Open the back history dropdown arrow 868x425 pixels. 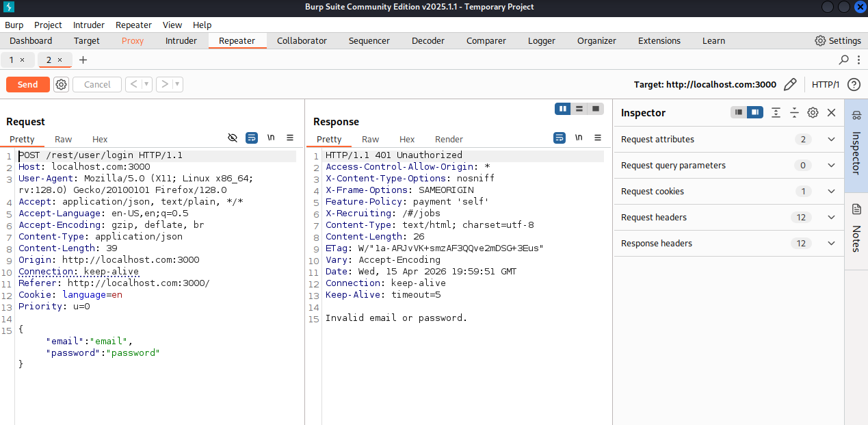point(147,84)
